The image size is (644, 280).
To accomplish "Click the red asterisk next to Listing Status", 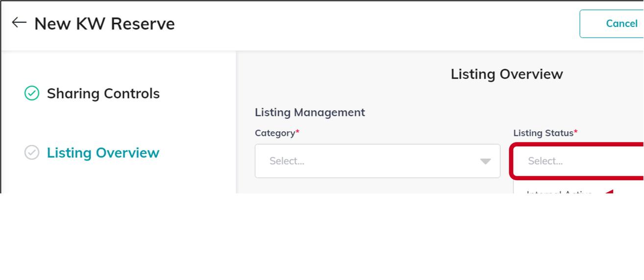I will click(x=576, y=133).
